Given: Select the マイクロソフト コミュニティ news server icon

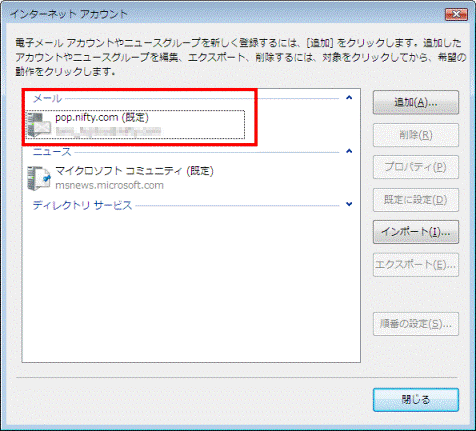Looking at the screenshot, I should pos(39,178).
